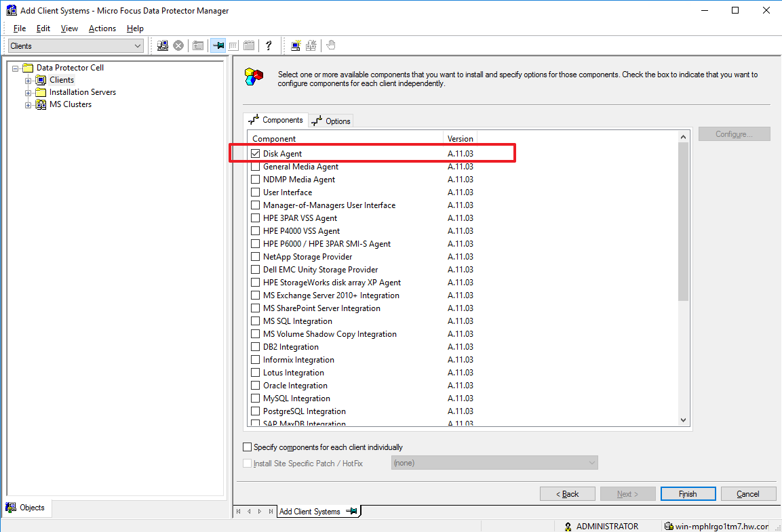782x532 pixels.
Task: Click the Administrator user icon in status bar
Action: pyautogui.click(x=568, y=527)
